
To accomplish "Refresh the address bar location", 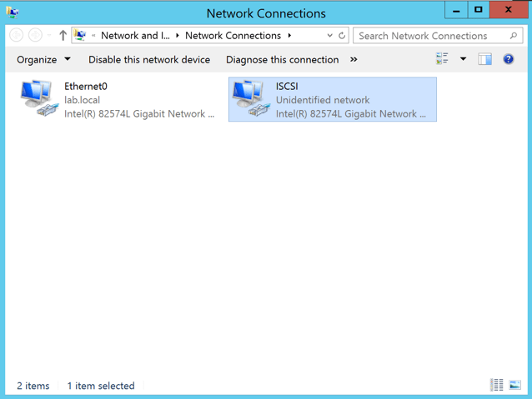I will tap(342, 36).
